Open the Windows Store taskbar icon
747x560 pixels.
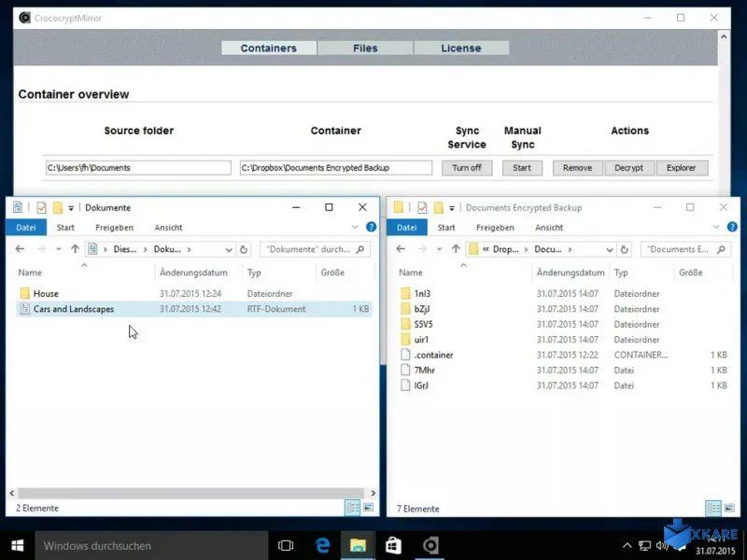click(x=393, y=545)
